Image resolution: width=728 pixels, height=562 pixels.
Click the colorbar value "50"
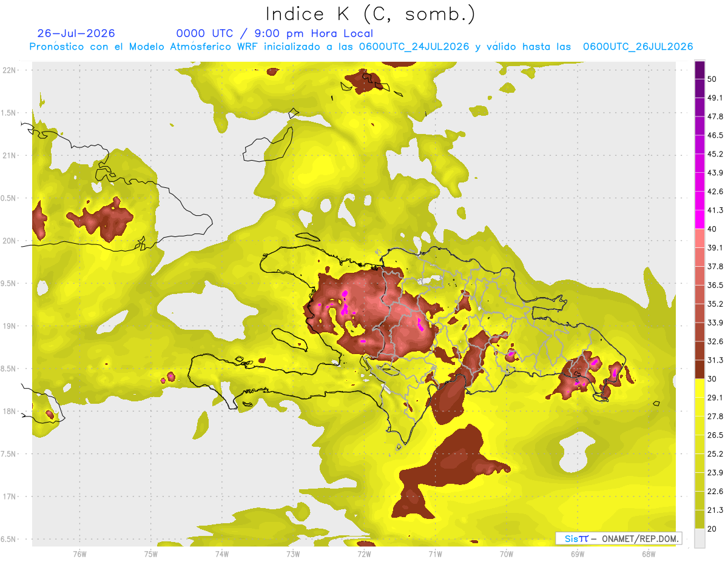712,79
